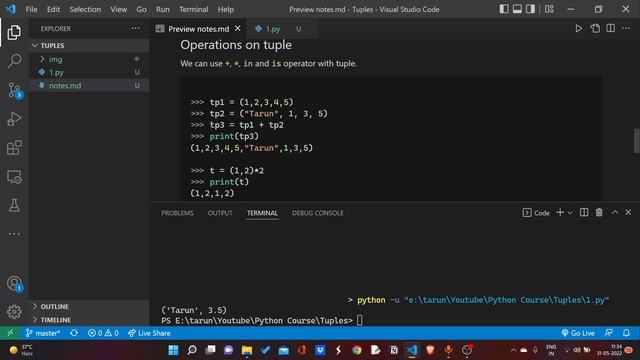The width and height of the screenshot is (640, 360).
Task: Open Google Chrome from taskbar
Action: point(357,350)
